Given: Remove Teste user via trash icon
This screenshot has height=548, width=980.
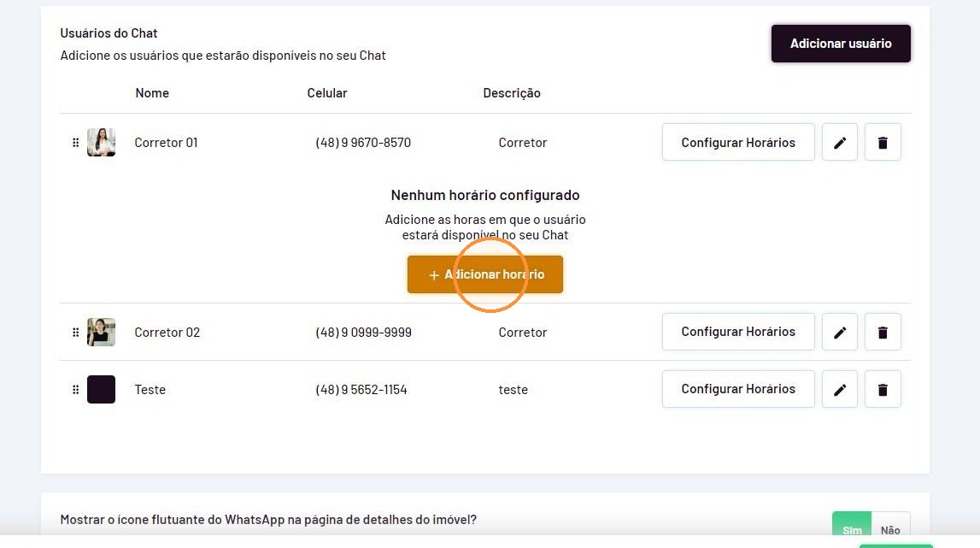Looking at the screenshot, I should (883, 390).
